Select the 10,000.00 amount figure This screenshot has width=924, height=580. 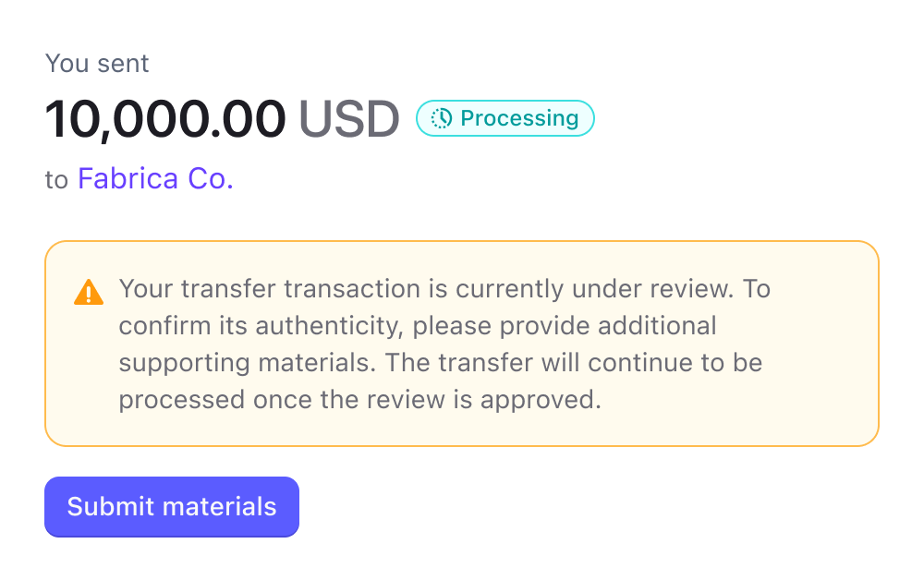coord(165,119)
